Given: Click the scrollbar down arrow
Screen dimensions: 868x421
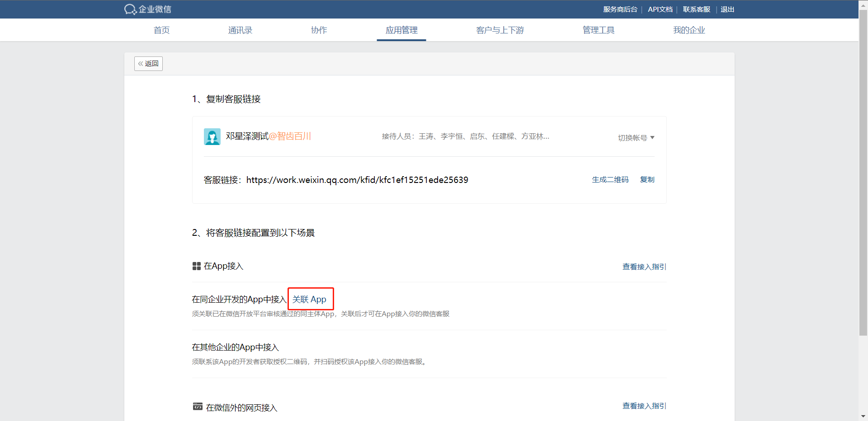Looking at the screenshot, I should [863, 416].
